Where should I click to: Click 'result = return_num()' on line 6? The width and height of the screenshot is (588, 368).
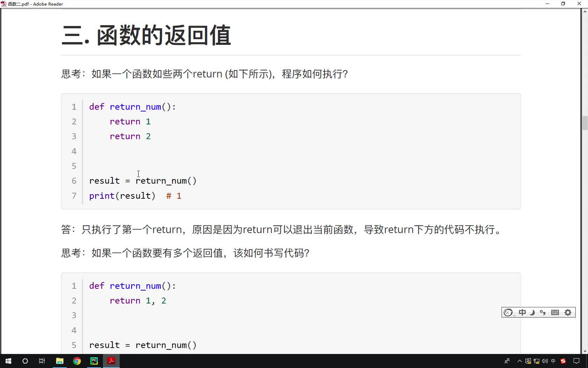(143, 181)
